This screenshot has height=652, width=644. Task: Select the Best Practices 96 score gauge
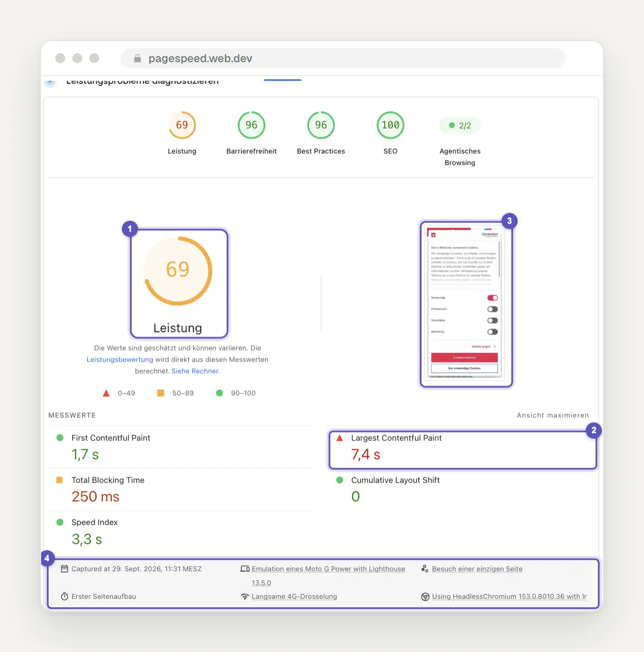pos(321,125)
